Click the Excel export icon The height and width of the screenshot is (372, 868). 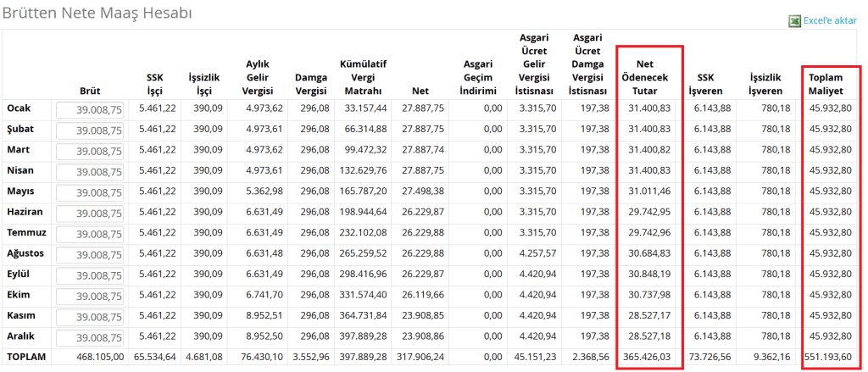pos(794,21)
